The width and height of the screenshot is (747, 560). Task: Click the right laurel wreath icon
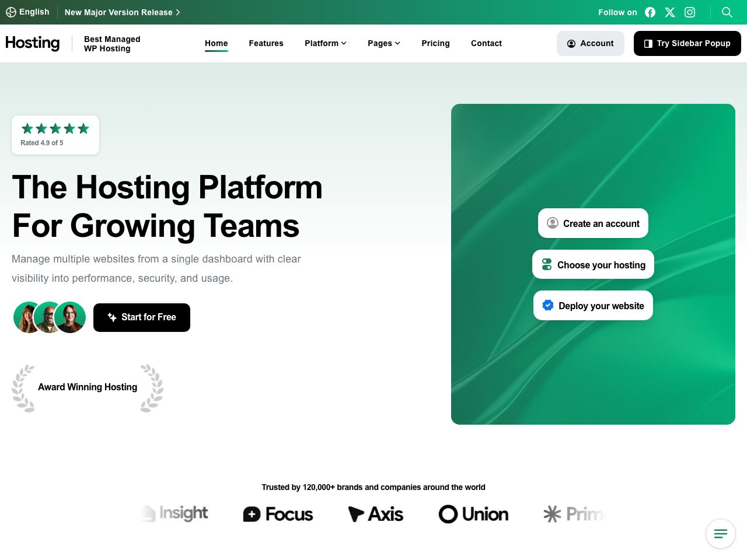(152, 388)
